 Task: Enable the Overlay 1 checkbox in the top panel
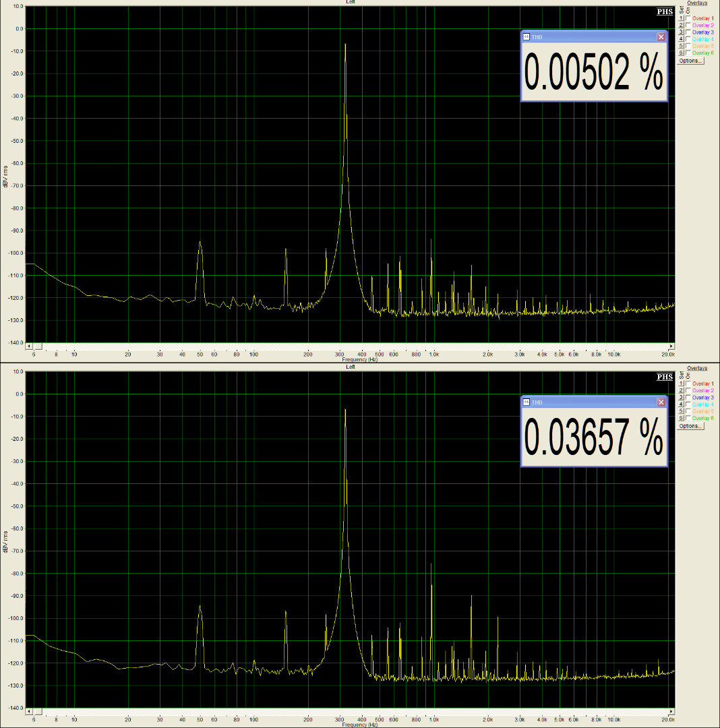point(688,18)
